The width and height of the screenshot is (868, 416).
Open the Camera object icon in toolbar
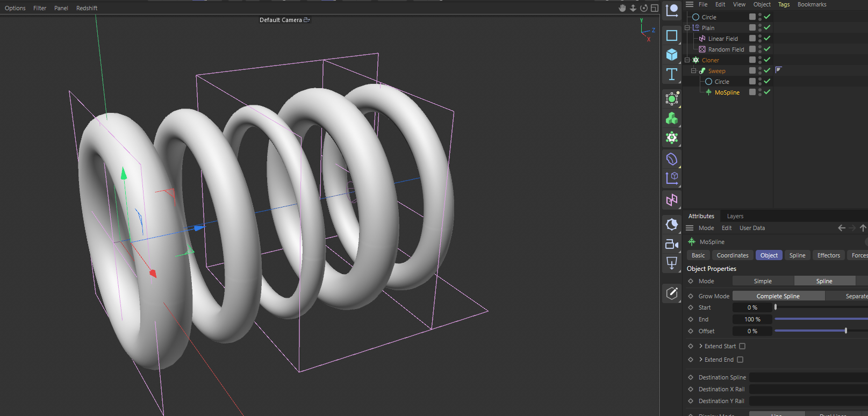(671, 244)
